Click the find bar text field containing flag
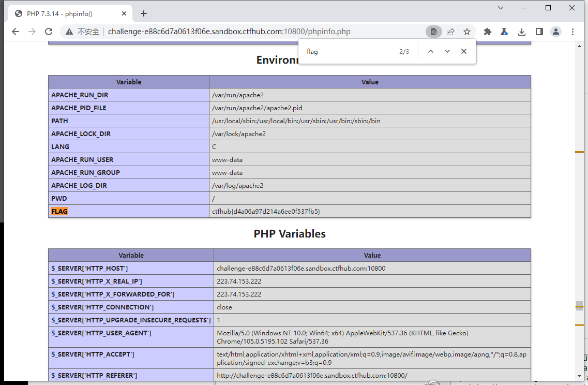588x385 pixels. 349,51
